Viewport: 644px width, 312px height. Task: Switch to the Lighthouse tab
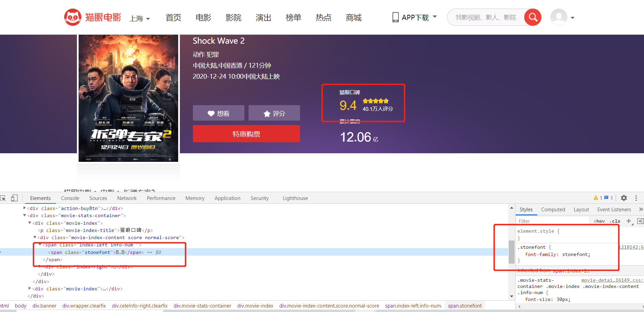pyautogui.click(x=295, y=198)
